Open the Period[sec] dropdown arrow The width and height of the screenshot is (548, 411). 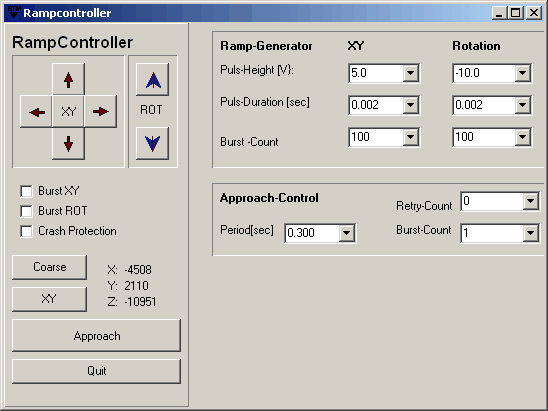point(347,233)
